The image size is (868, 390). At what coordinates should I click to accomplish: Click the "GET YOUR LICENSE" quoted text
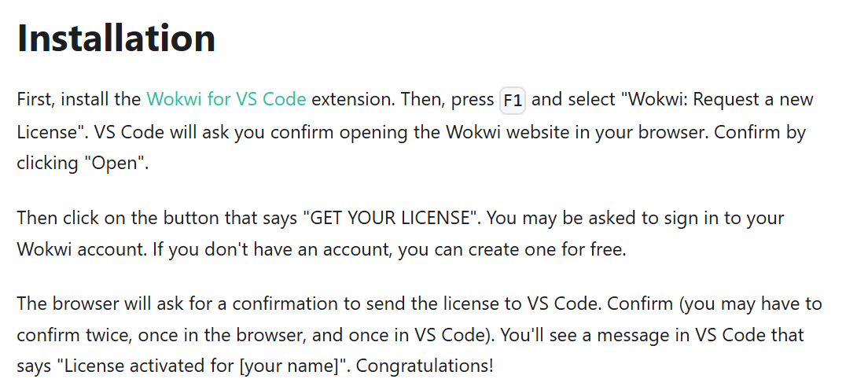click(x=392, y=218)
